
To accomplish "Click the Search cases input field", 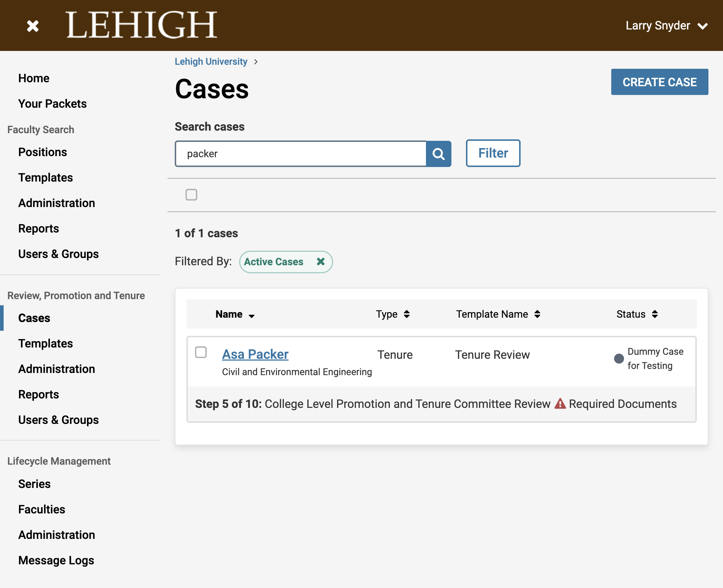I will [301, 154].
